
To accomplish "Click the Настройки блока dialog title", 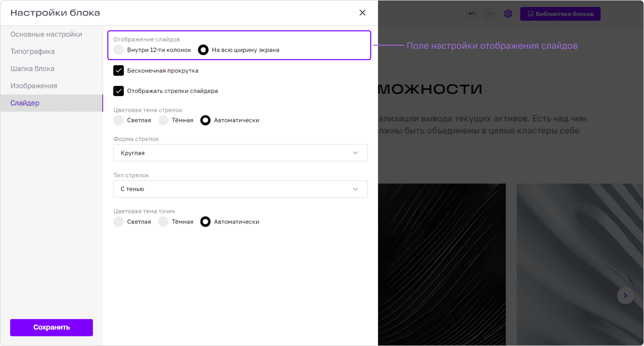I will 55,13.
